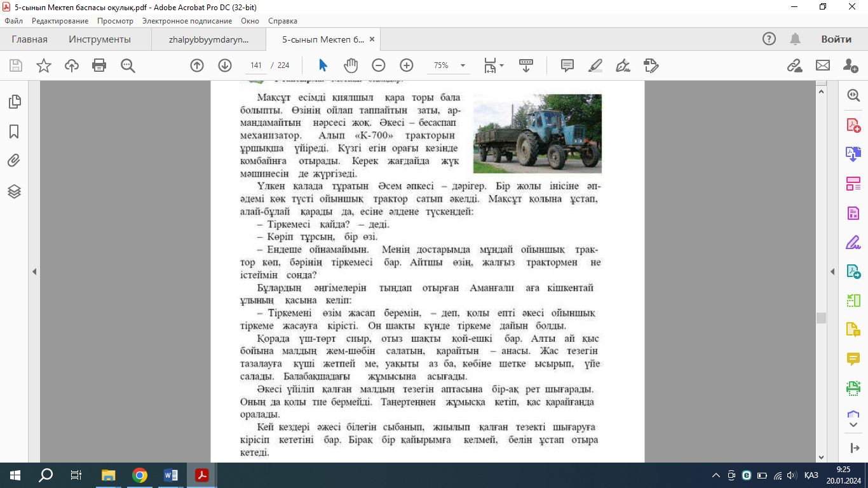Click the Zoom out minus icon
The width and height of the screenshot is (868, 488).
[x=379, y=65]
